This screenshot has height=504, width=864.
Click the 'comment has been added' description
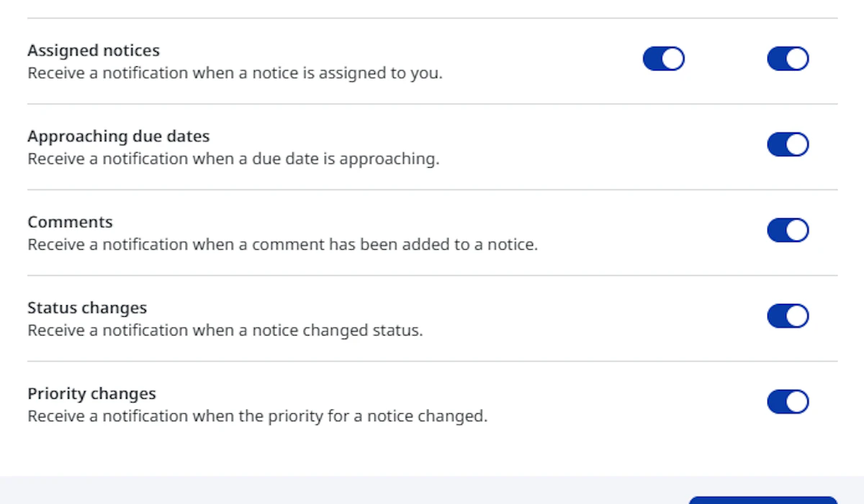point(282,245)
